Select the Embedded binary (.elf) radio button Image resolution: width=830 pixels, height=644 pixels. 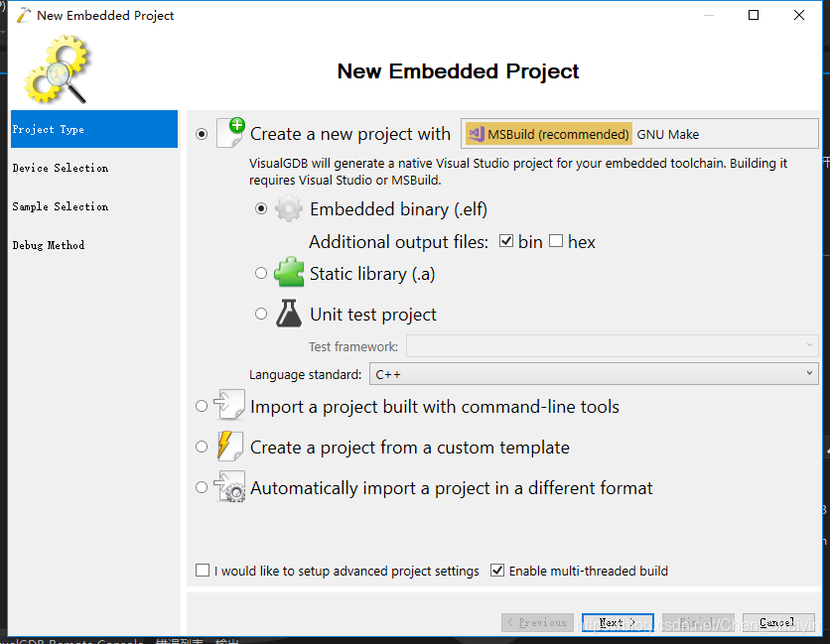coord(261,208)
